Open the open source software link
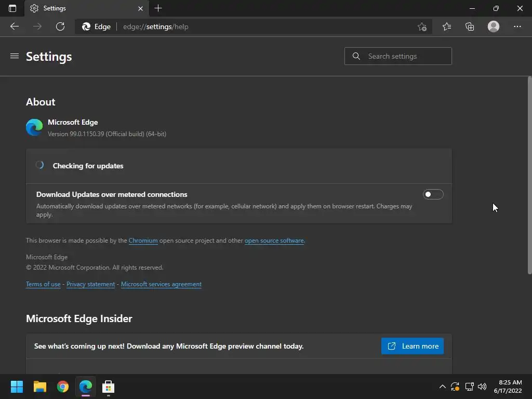 coord(274,241)
